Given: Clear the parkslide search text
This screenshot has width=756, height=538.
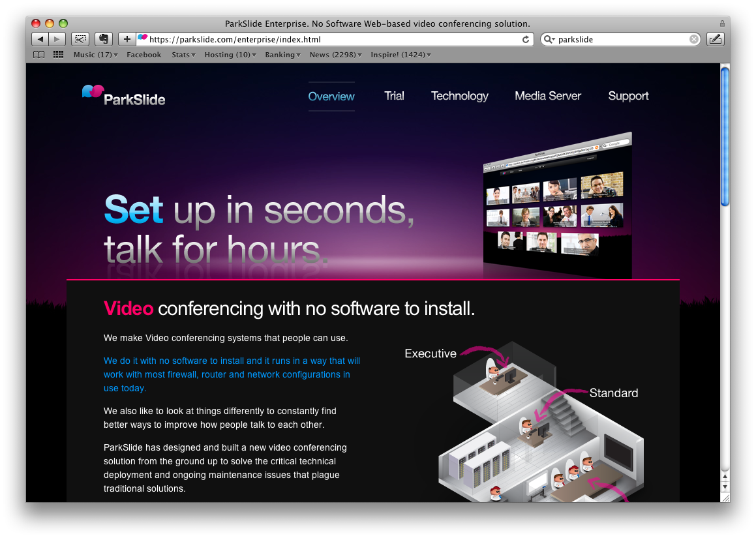Looking at the screenshot, I should tap(694, 39).
